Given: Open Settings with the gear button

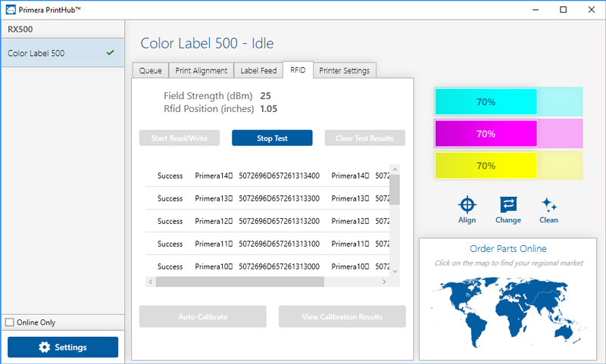Looking at the screenshot, I should [x=63, y=347].
